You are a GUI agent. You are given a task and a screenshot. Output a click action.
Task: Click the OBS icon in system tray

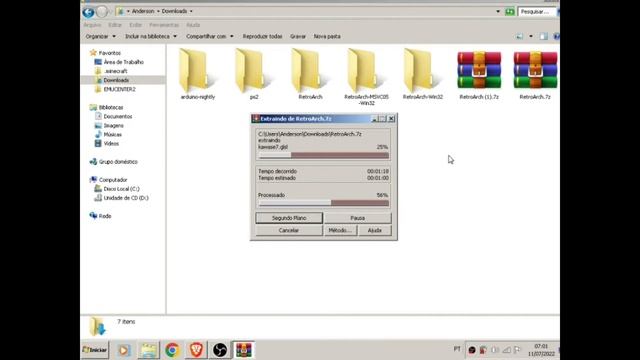(472, 350)
